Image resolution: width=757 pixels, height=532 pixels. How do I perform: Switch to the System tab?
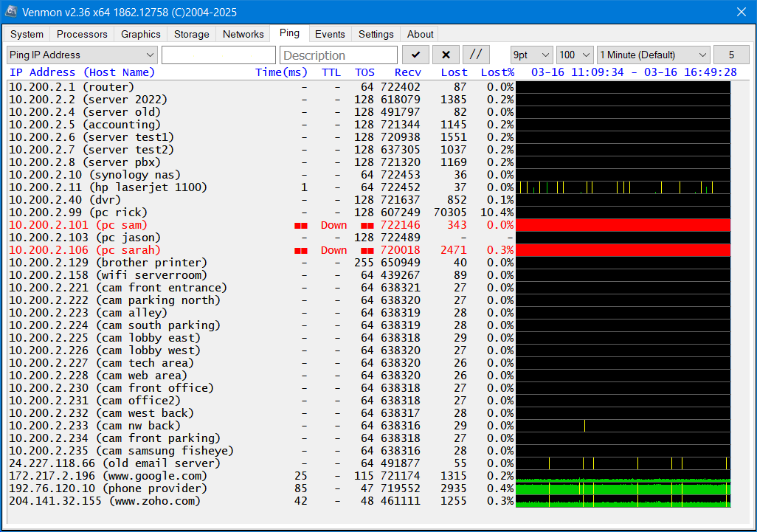[27, 34]
